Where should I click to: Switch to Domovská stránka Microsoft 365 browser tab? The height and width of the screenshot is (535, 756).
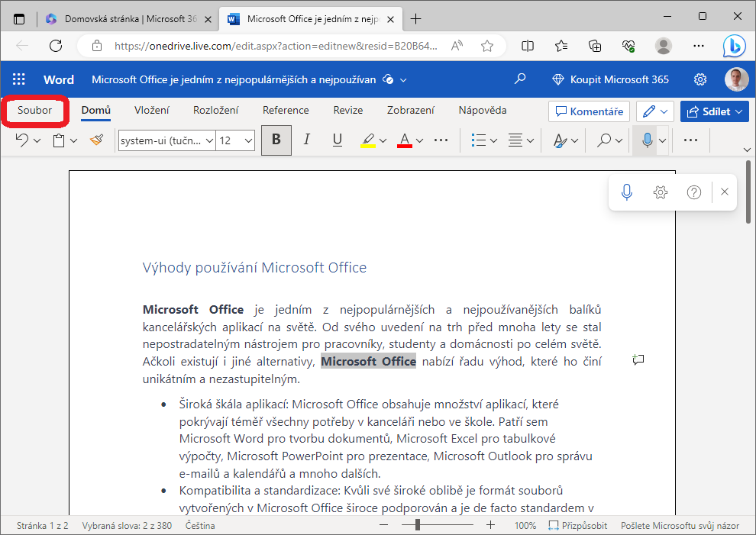click(x=129, y=19)
